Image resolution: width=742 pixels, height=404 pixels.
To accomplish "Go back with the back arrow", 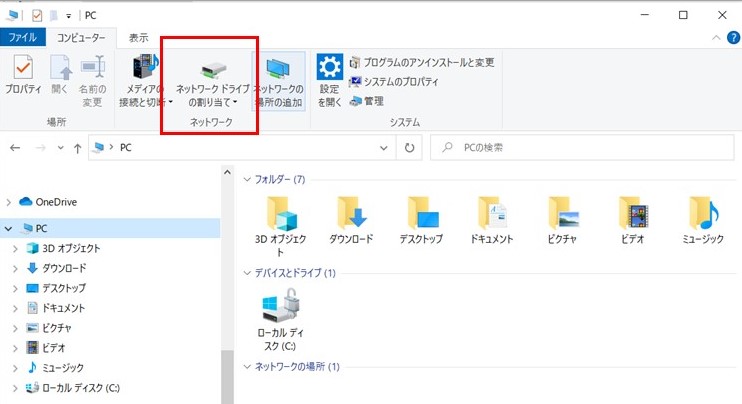I will [15, 148].
